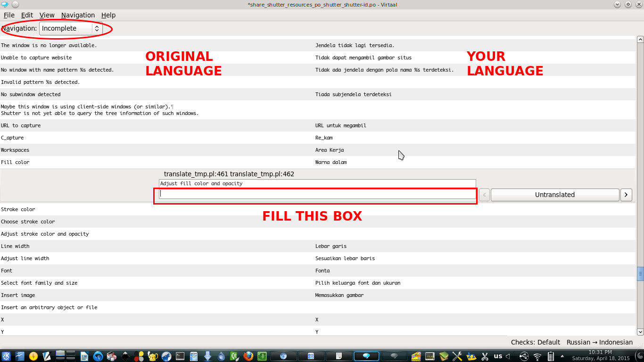Open the green book tray icon
Viewport: 644px width, 362px height.
[444, 356]
